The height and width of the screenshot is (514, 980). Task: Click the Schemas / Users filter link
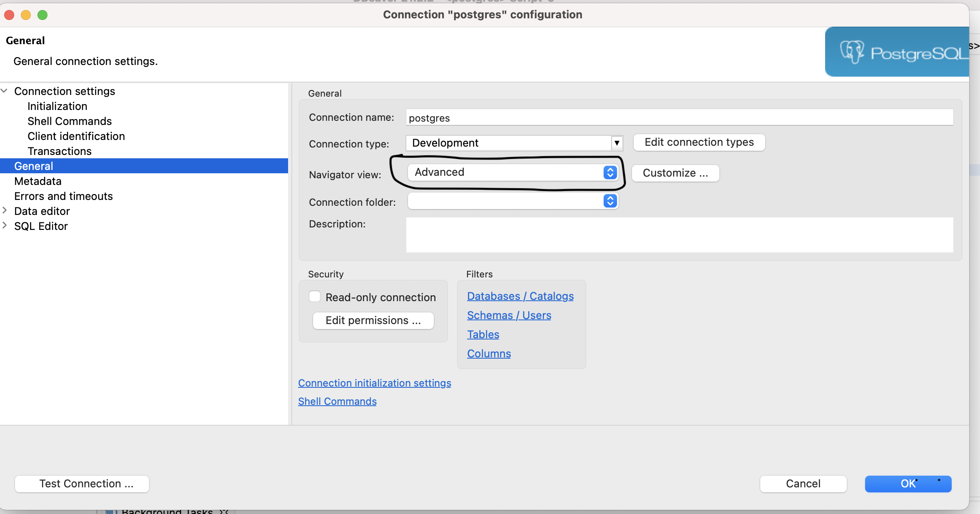[509, 315]
